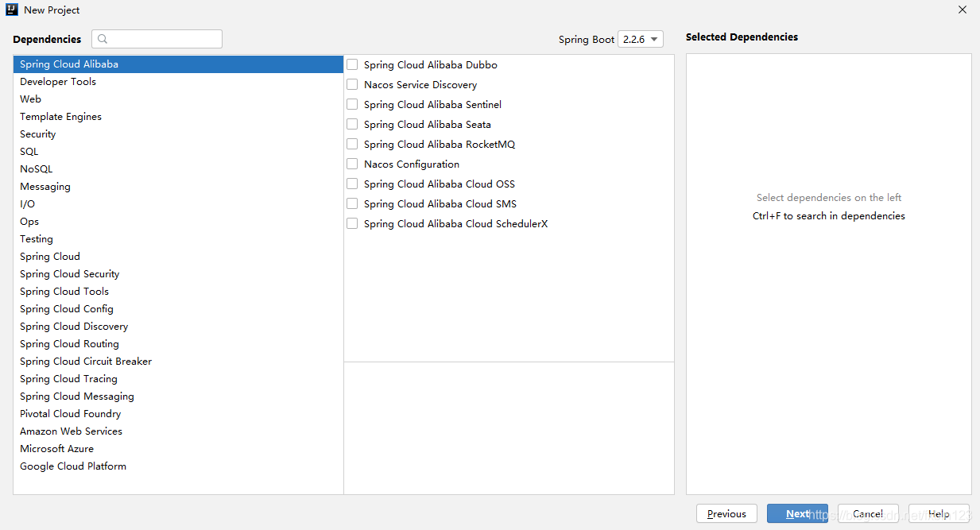Image resolution: width=980 pixels, height=530 pixels.
Task: Open the Help button
Action: pos(939,513)
